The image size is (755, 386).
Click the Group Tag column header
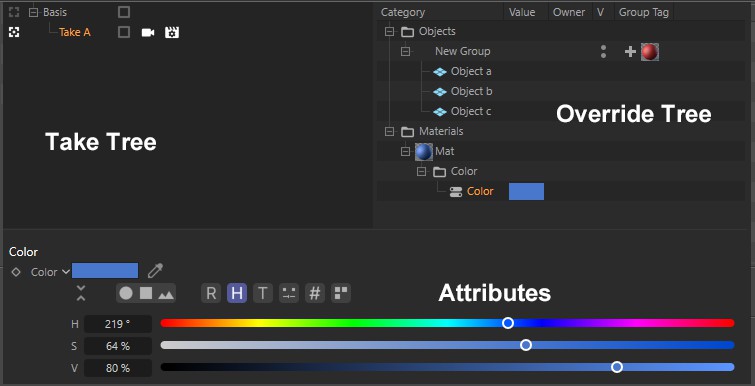644,12
